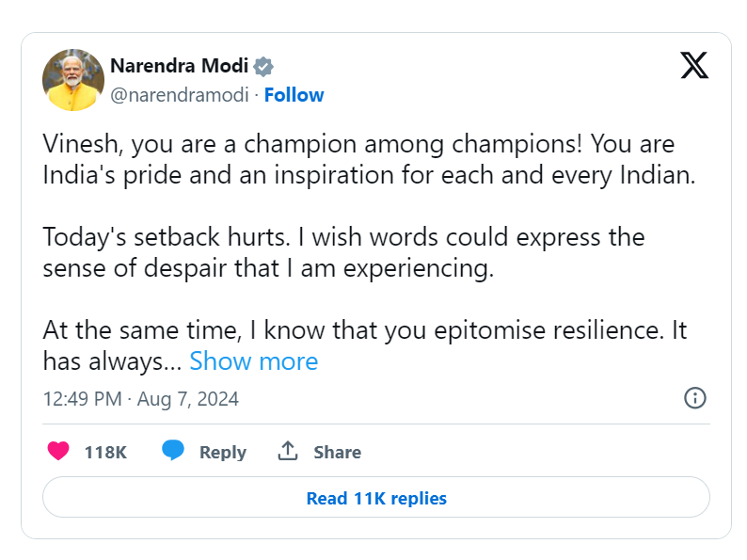Follow the narendramodi account
Viewport: 747px width, 560px height.
(x=294, y=95)
